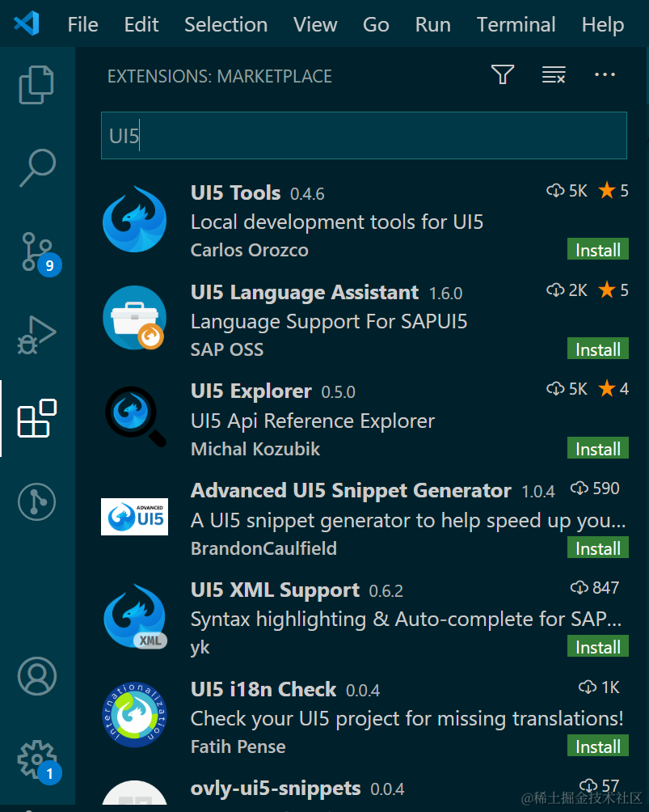Click description 'Local development tools for UI5'

tap(337, 222)
